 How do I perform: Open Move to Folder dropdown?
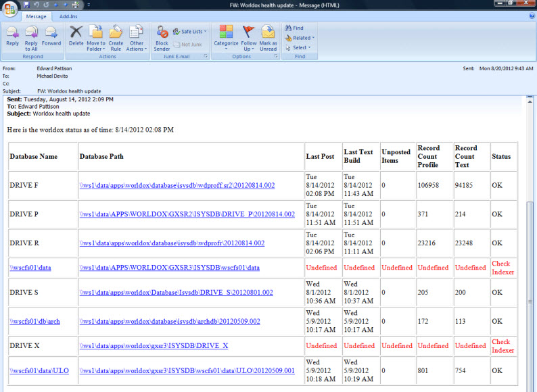96,37
